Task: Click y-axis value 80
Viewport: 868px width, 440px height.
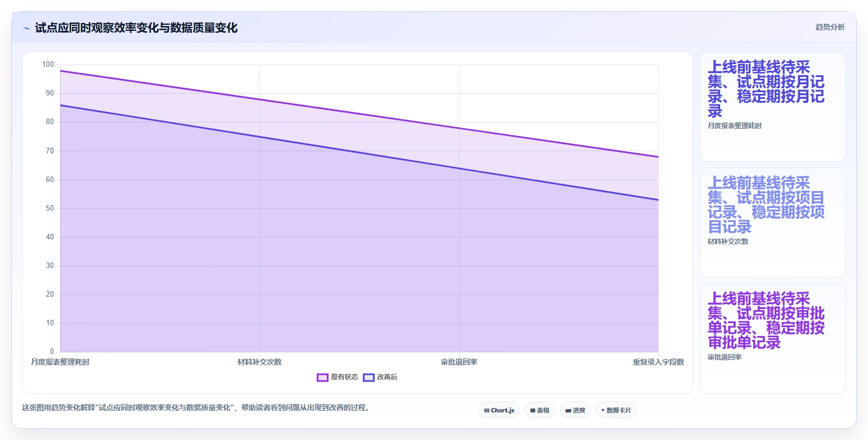Action: click(x=50, y=122)
